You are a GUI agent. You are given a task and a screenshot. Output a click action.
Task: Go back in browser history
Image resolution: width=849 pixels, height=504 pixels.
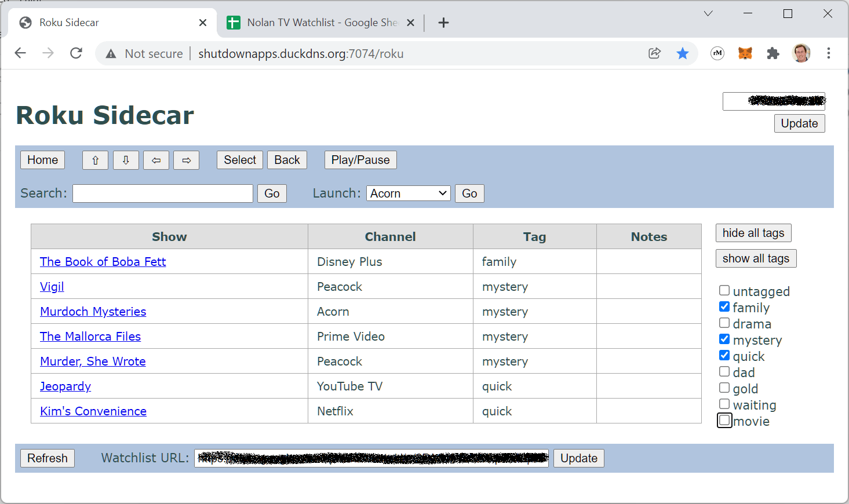(20, 53)
